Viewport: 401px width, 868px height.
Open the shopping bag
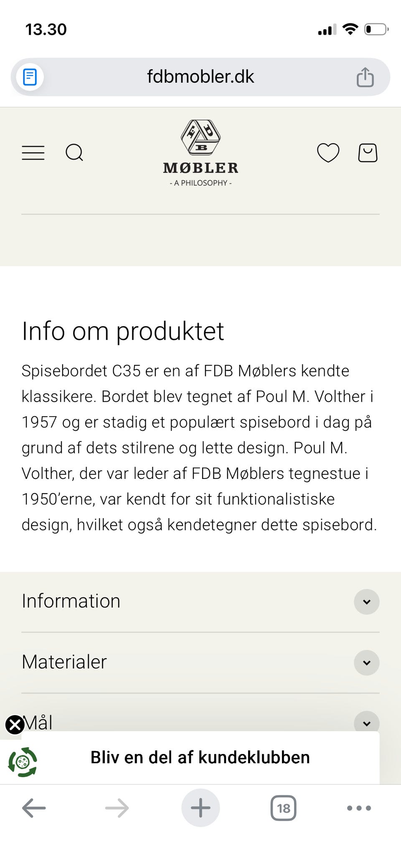coord(368,153)
